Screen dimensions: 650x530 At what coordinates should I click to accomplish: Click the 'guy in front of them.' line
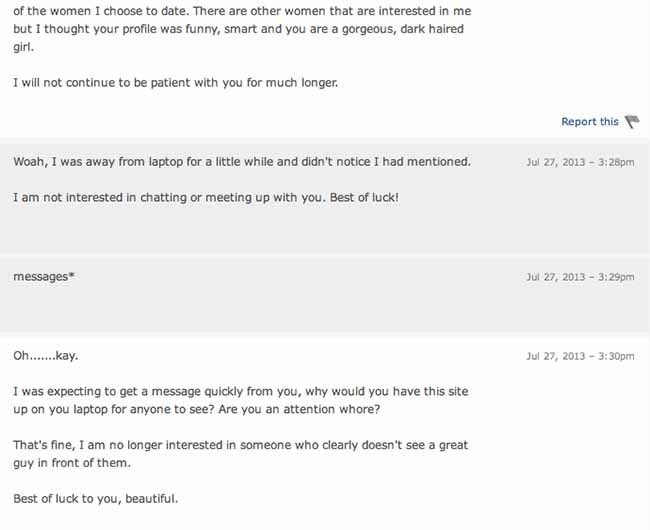[72, 463]
